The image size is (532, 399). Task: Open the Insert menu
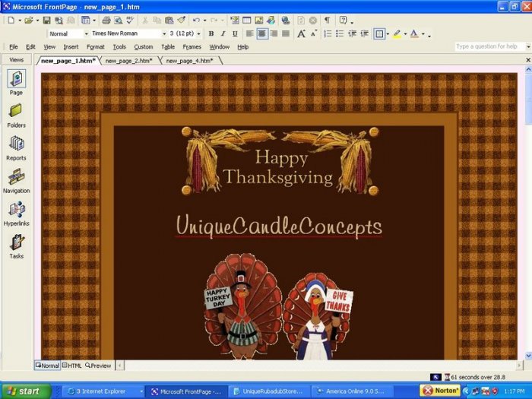(71, 47)
